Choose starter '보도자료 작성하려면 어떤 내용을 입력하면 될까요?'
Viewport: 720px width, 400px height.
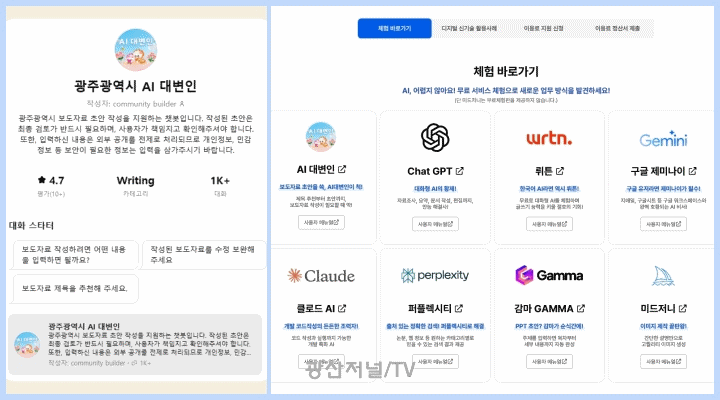point(76,254)
